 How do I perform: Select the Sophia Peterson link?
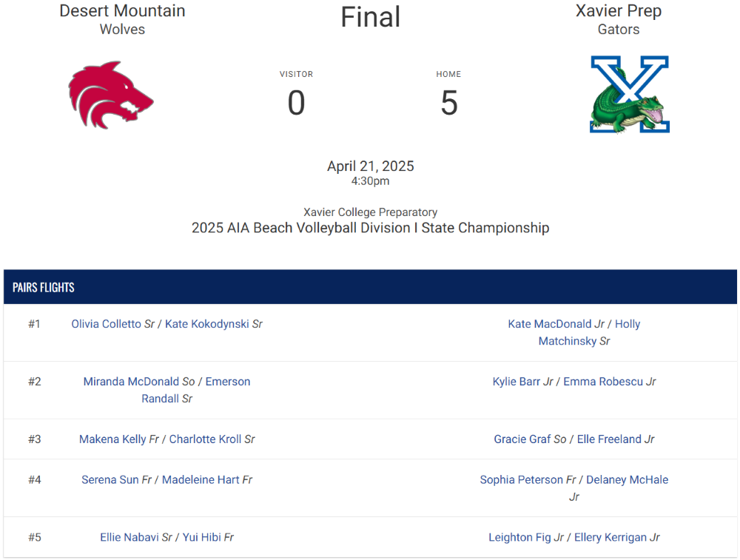click(522, 480)
